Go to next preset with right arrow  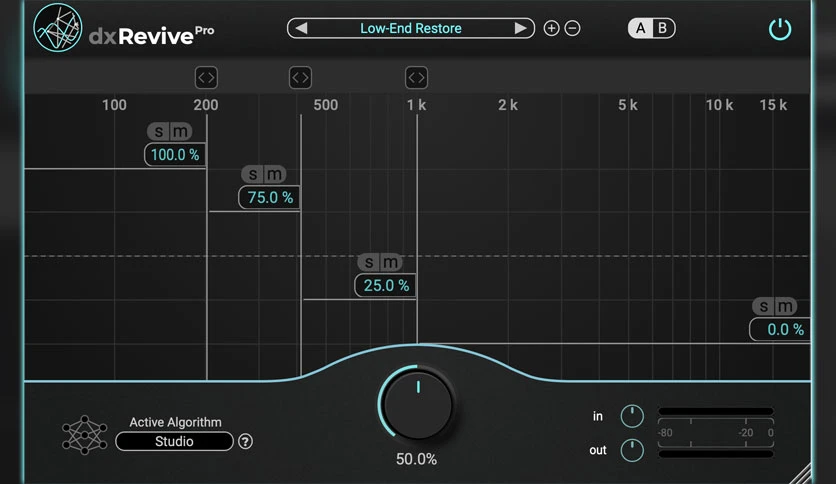[520, 28]
